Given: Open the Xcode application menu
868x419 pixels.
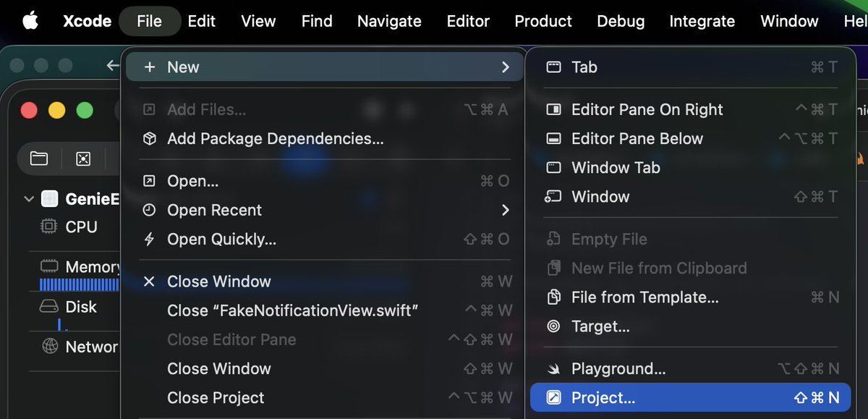Looking at the screenshot, I should (x=87, y=21).
